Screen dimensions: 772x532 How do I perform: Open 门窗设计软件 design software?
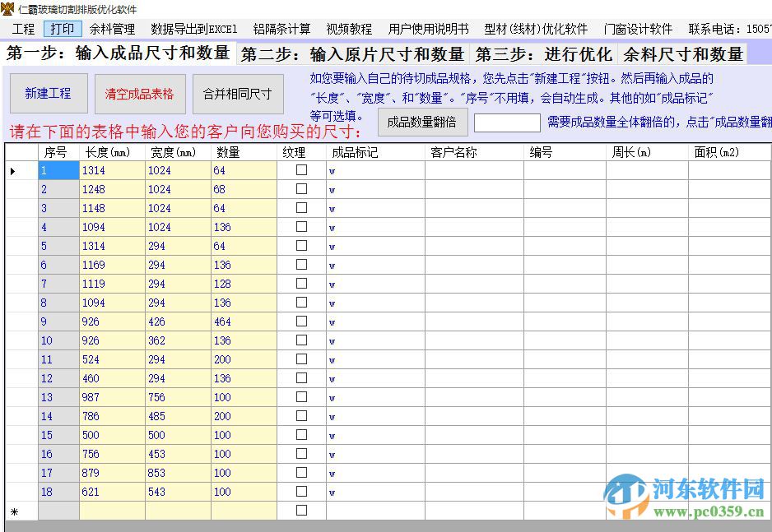(x=637, y=28)
